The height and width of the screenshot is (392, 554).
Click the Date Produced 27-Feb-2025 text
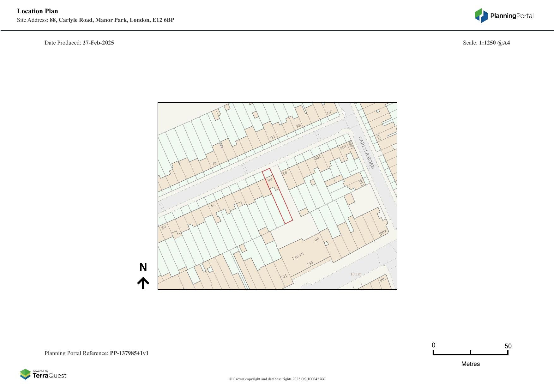pyautogui.click(x=79, y=43)
